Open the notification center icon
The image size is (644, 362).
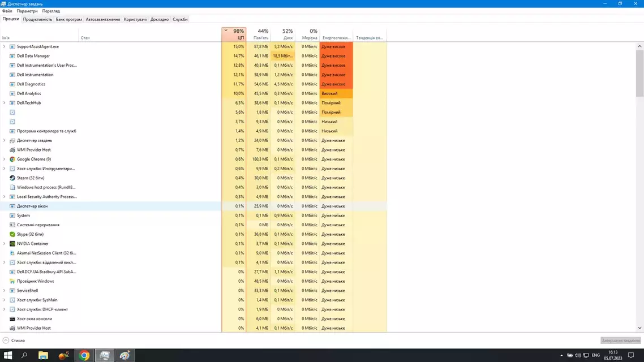pos(631,355)
